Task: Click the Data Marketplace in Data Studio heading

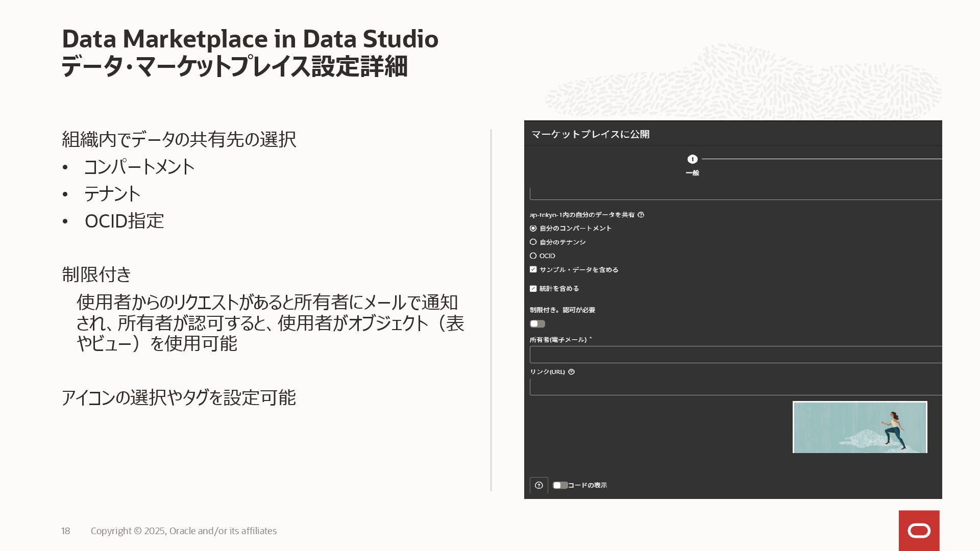Action: coord(250,39)
